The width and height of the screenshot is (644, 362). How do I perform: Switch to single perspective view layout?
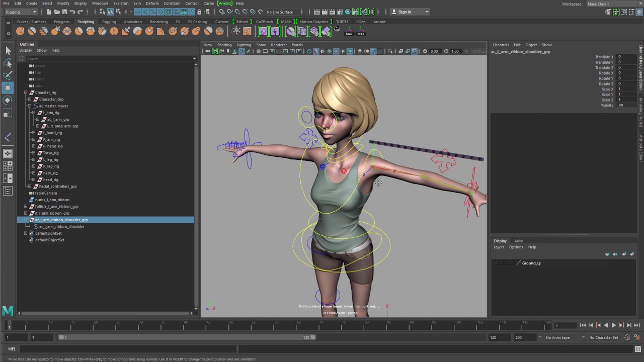pos(8,153)
